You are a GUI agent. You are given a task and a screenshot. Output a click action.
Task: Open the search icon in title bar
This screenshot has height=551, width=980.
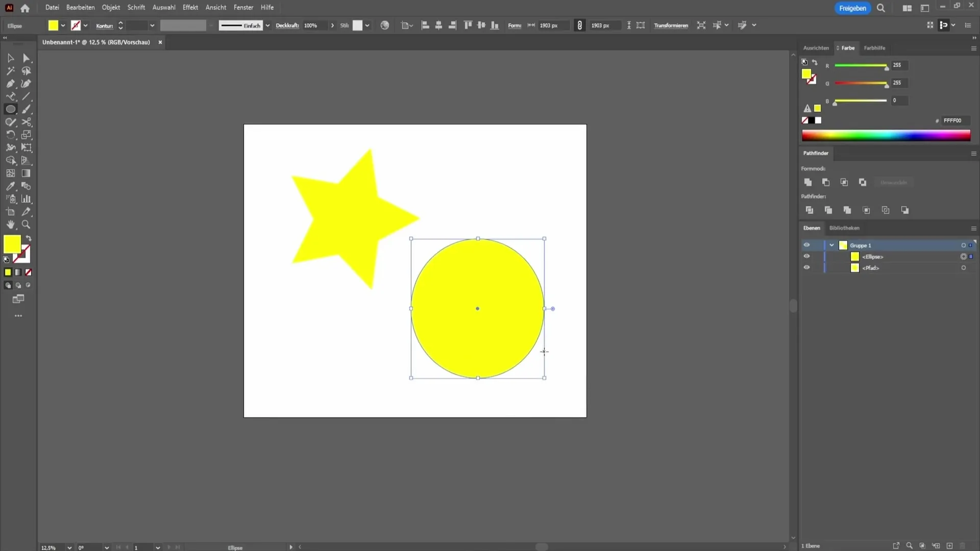(881, 8)
